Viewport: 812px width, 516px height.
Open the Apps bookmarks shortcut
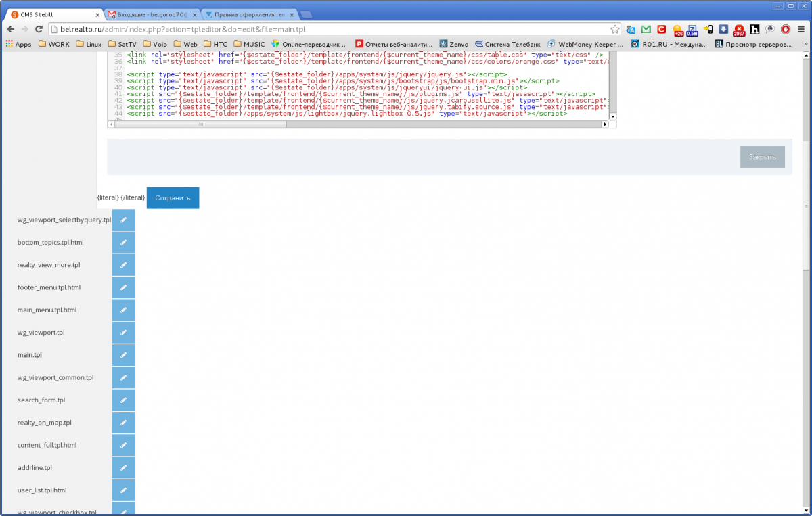point(18,44)
